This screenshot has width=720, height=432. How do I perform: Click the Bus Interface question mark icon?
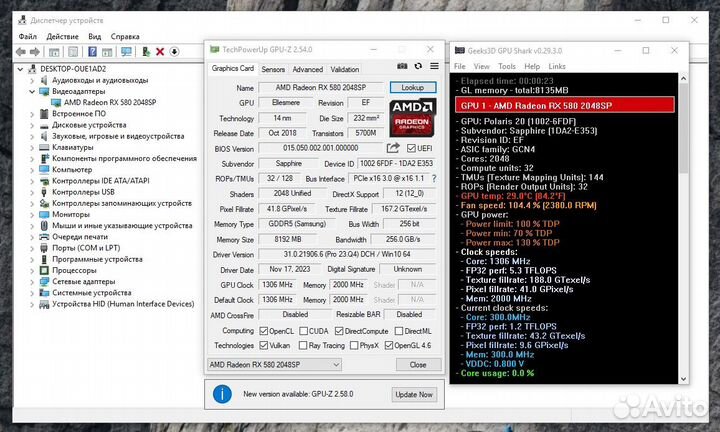(434, 179)
